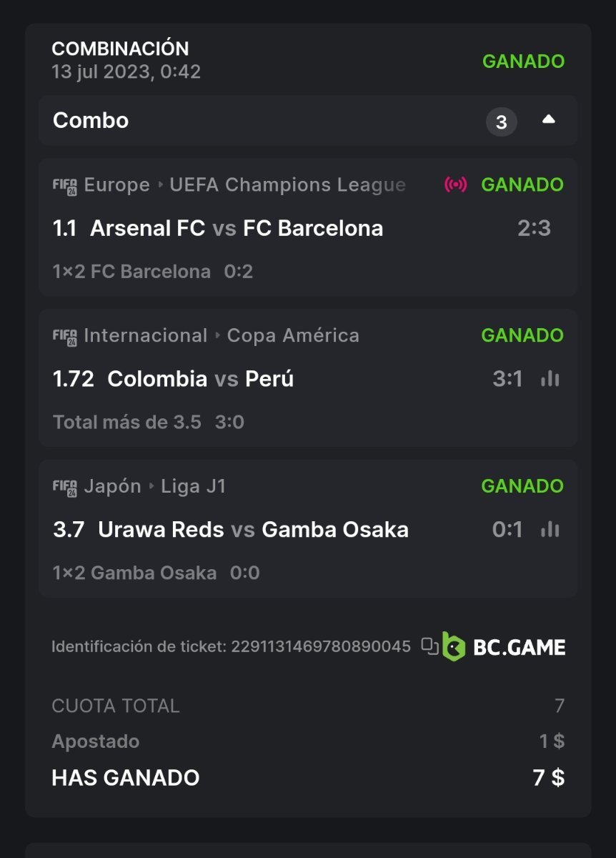Viewport: 616px width, 858px height.
Task: Click the combo count badge showing 3
Action: tap(501, 122)
